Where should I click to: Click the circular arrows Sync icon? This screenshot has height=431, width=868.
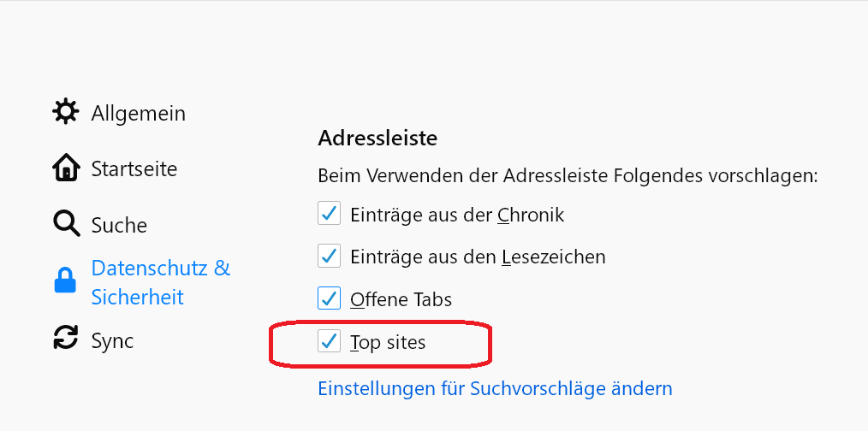(65, 338)
